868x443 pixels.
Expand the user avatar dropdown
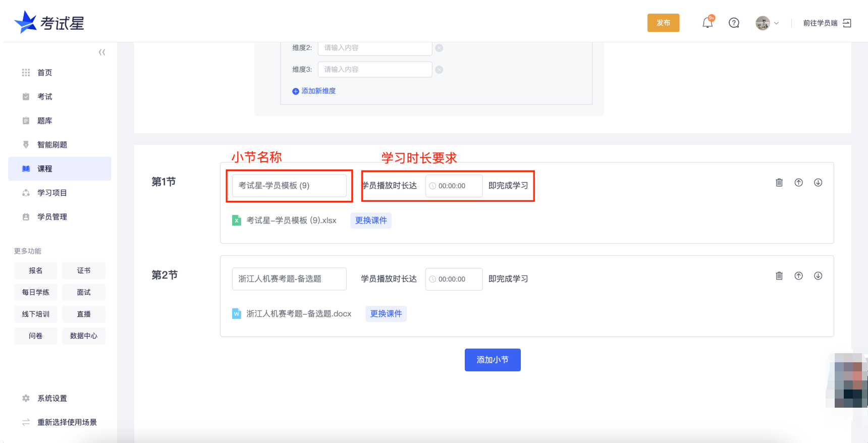767,23
